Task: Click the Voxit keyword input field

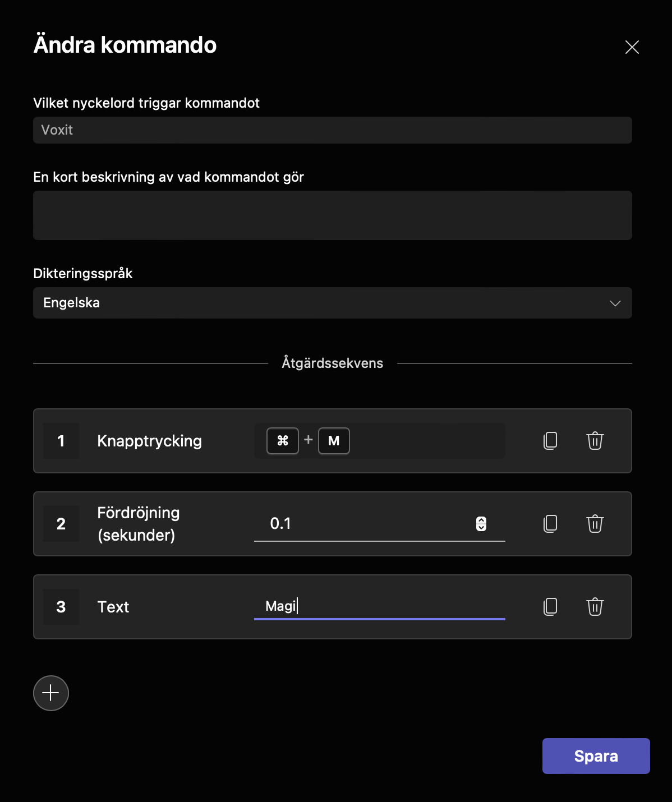Action: (333, 130)
